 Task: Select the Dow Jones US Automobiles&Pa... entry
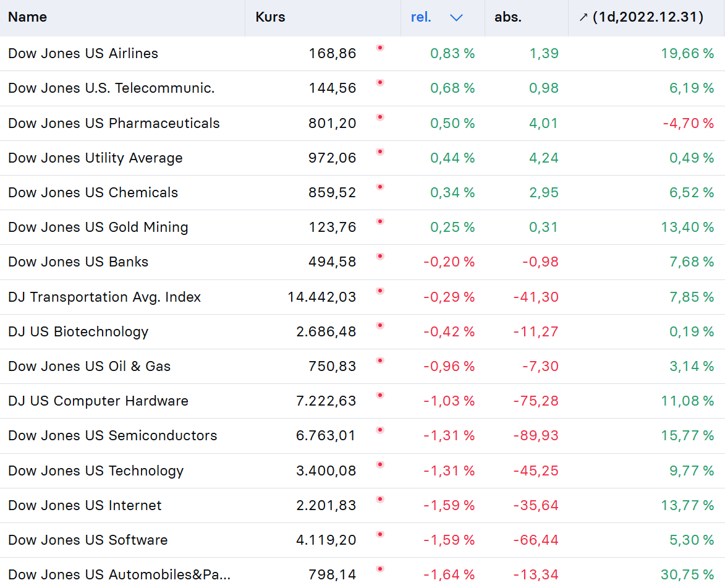point(119,574)
